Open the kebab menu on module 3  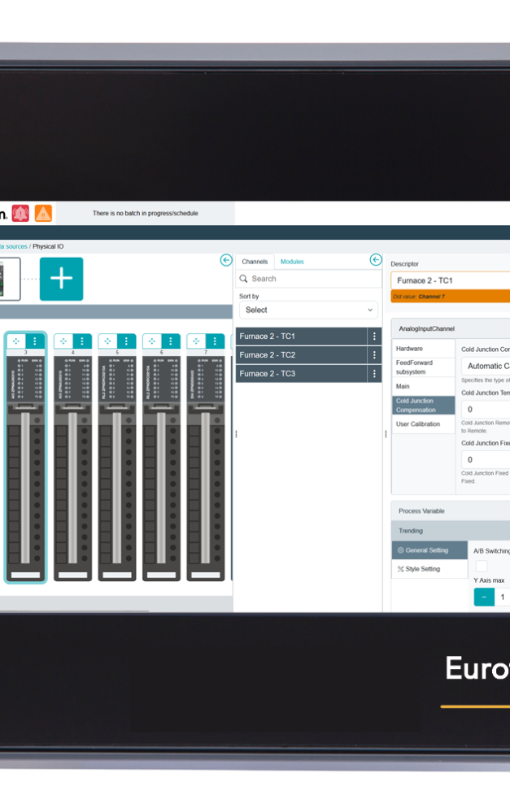(35, 341)
